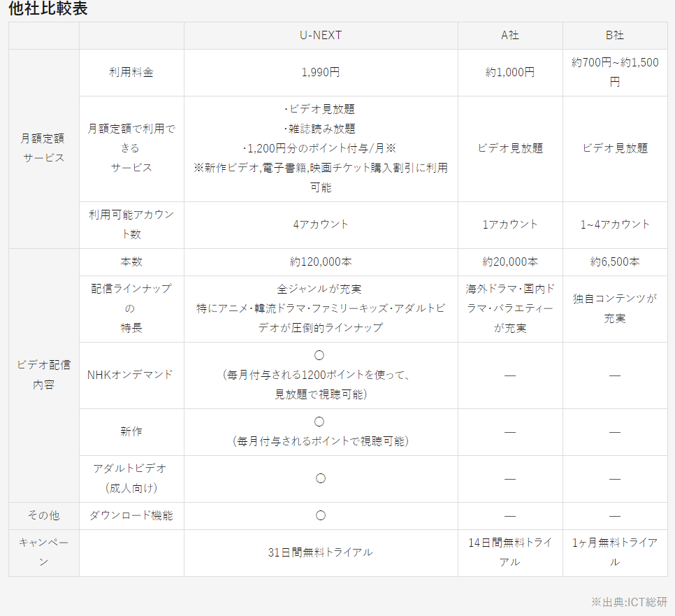Select the B社 column header

[x=615, y=36]
